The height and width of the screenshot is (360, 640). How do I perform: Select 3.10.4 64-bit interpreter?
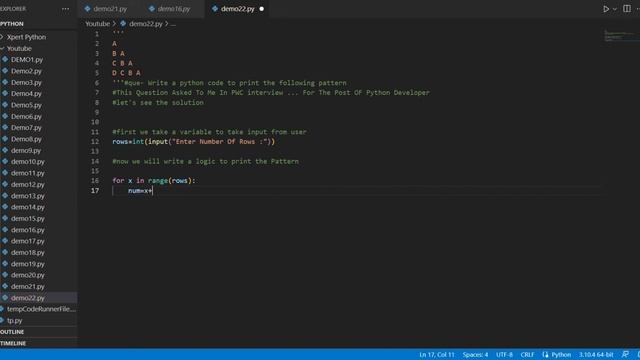596,354
